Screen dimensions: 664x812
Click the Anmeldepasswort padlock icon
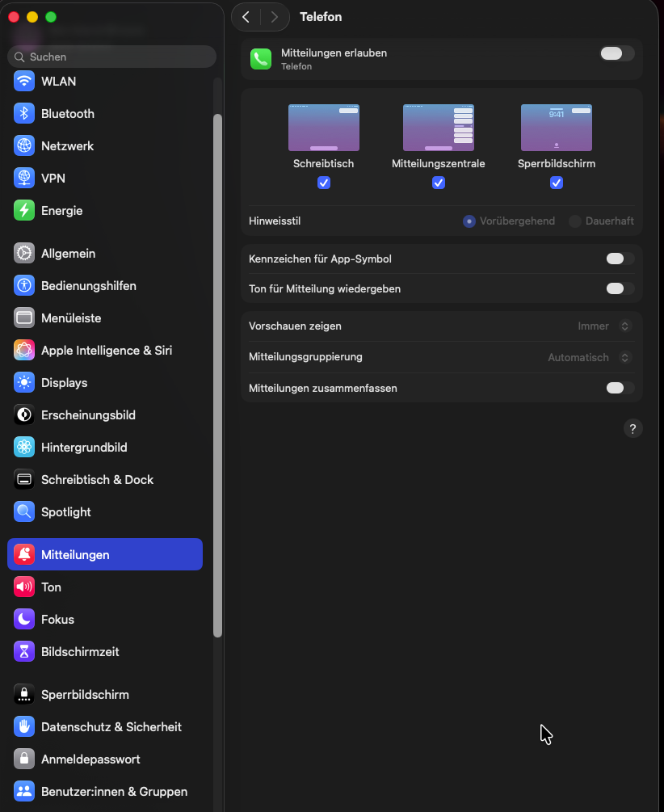[x=23, y=759]
